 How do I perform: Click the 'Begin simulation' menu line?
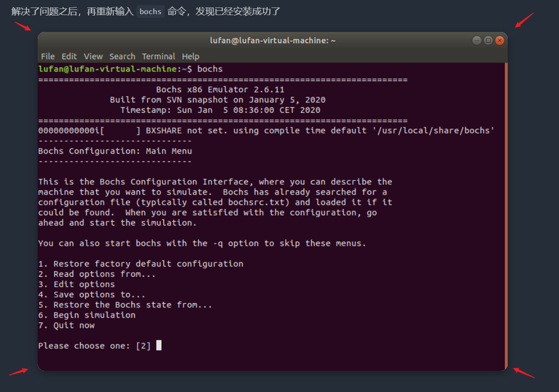pos(87,315)
